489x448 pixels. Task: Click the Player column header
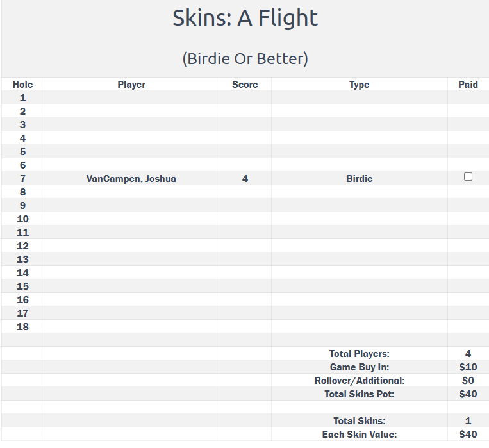131,85
